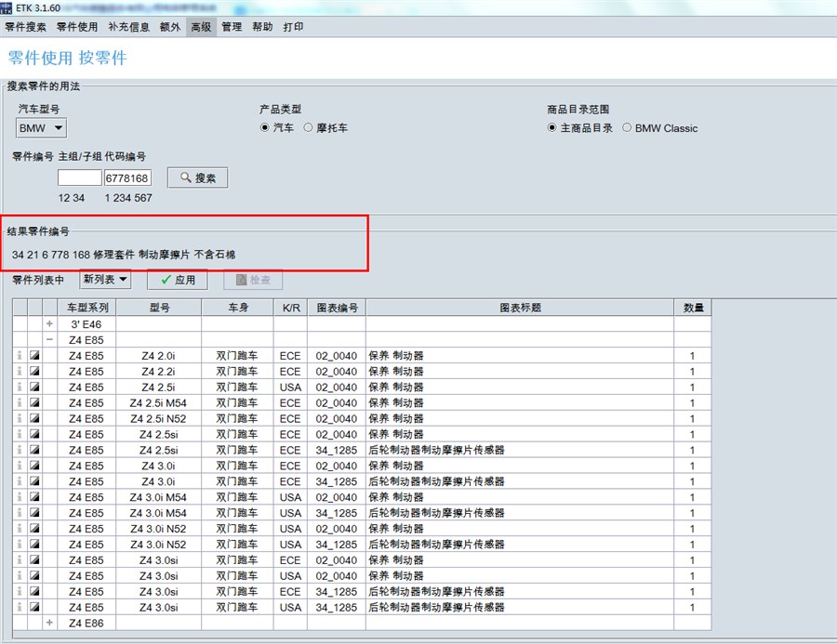This screenshot has width=837, height=644.
Task: Open diagram icon for Z4 2.2i row
Action: [x=34, y=372]
